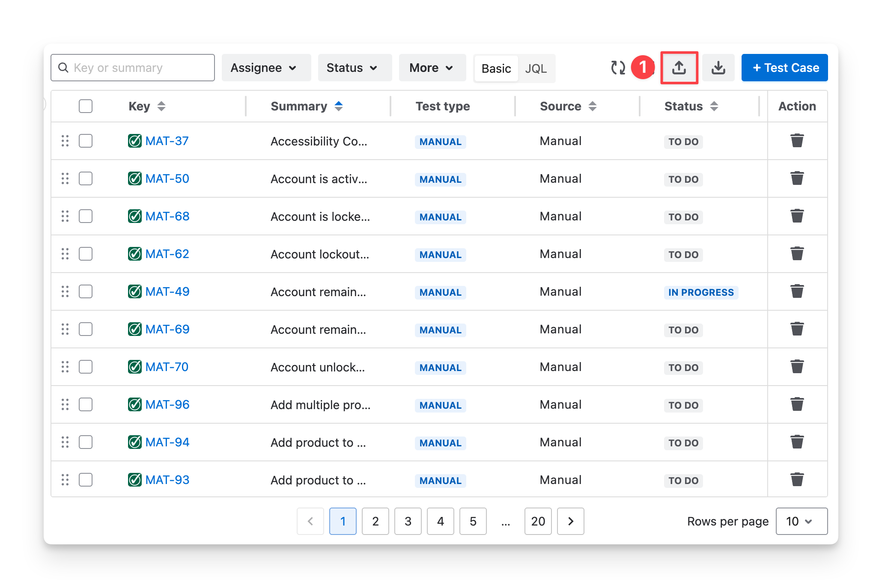Click the IN PROGRESS status badge
882x588 pixels.
pos(701,292)
